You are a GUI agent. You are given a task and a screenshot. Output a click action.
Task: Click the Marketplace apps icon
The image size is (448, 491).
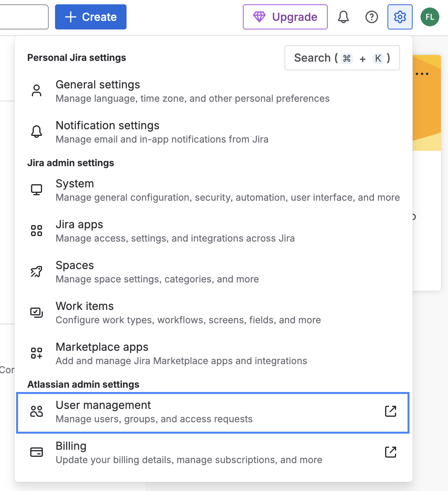coord(36,353)
